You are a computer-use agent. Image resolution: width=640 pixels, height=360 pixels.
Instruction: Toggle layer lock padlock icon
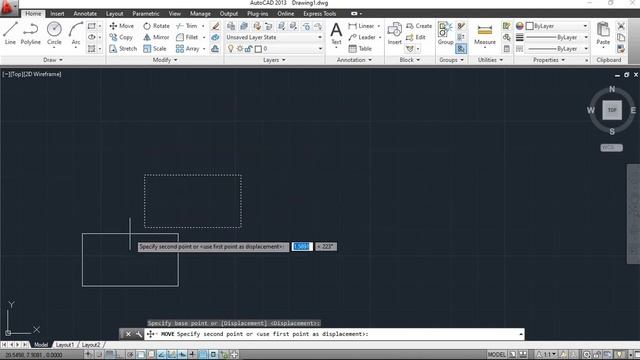pos(249,49)
